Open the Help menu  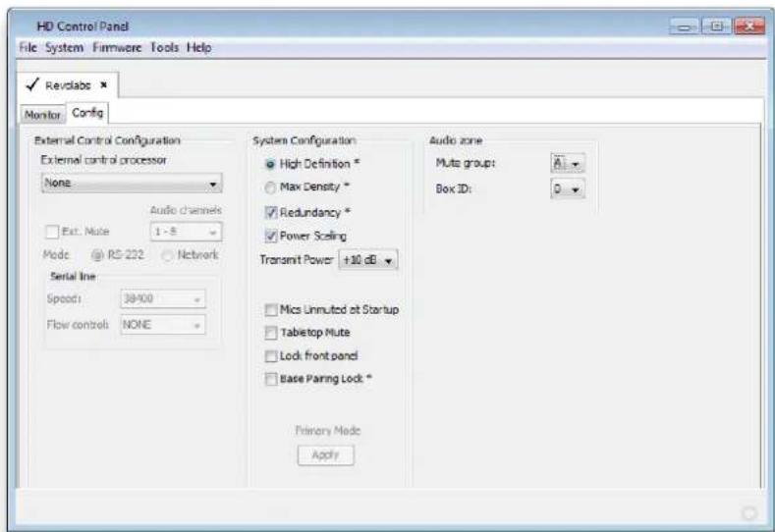199,47
